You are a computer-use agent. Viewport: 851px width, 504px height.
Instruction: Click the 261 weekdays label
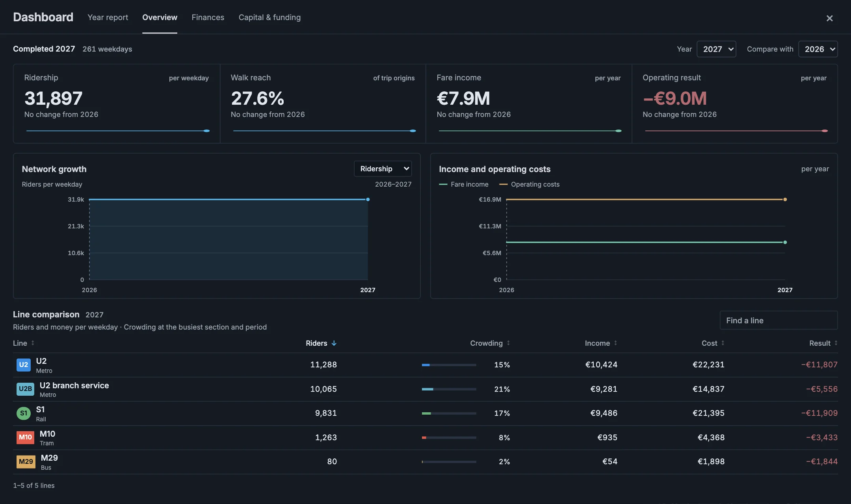point(107,49)
